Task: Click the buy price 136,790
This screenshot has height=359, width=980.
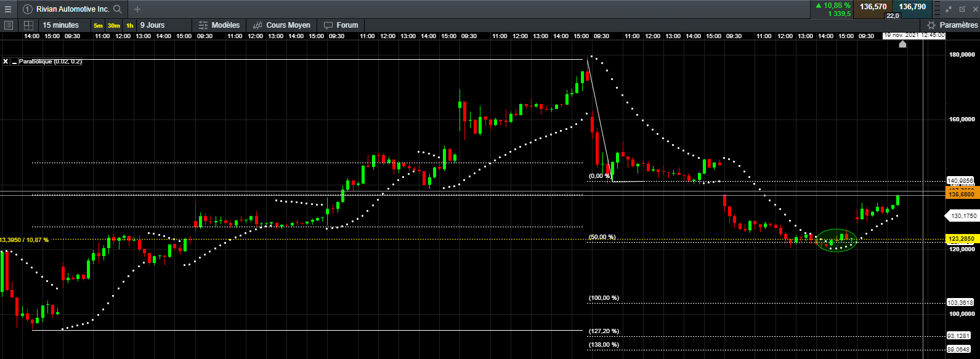Action: click(x=912, y=7)
